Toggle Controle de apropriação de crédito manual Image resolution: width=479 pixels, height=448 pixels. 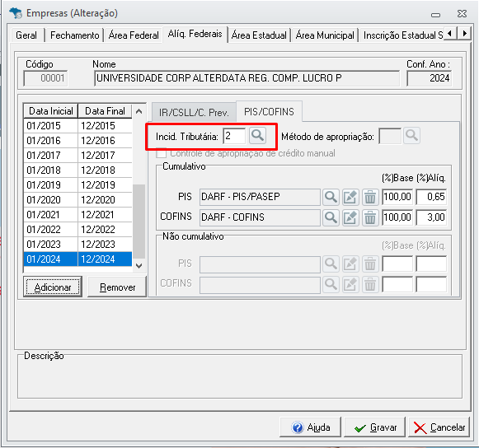(x=162, y=153)
